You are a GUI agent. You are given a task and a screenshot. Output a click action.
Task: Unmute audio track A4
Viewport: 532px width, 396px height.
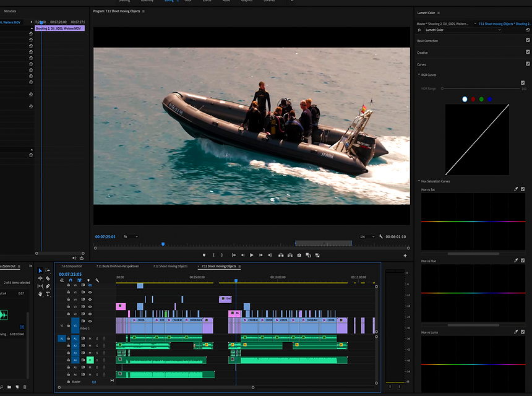click(x=90, y=360)
